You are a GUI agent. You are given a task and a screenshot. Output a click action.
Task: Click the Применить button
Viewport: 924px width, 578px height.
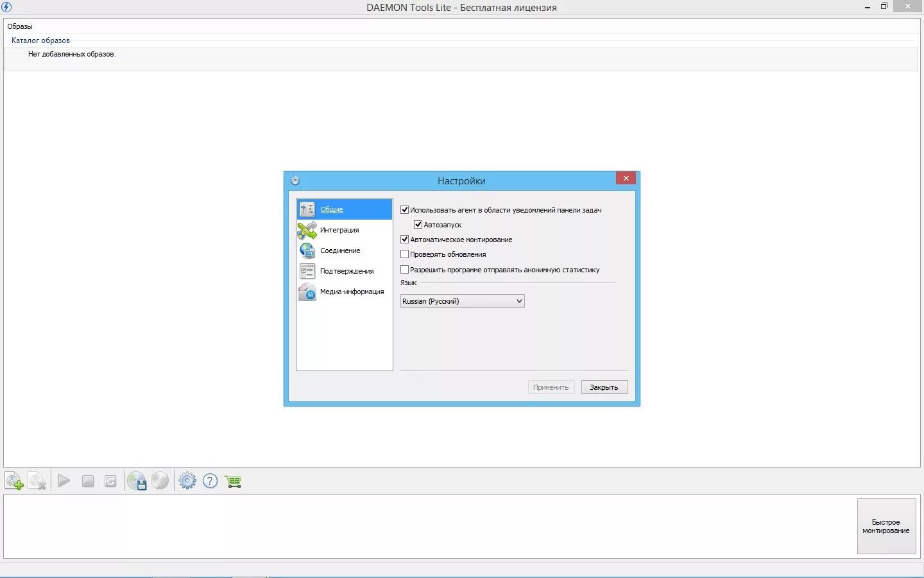pyautogui.click(x=551, y=387)
